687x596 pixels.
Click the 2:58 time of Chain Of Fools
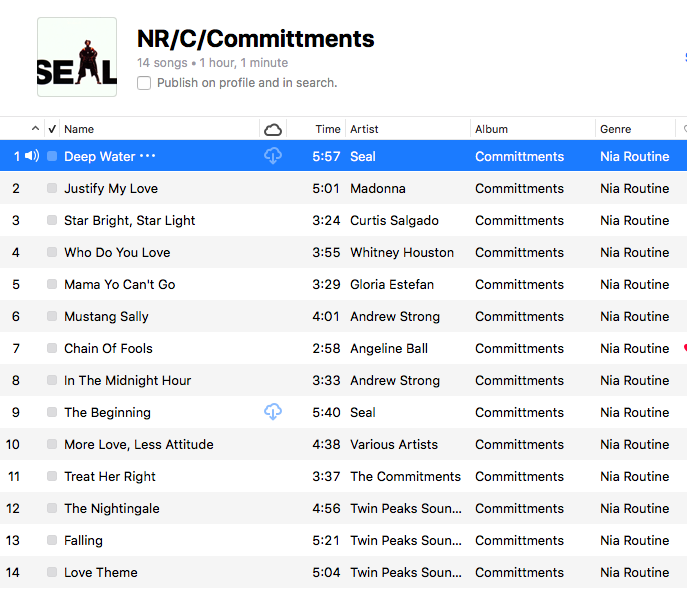[x=326, y=348]
